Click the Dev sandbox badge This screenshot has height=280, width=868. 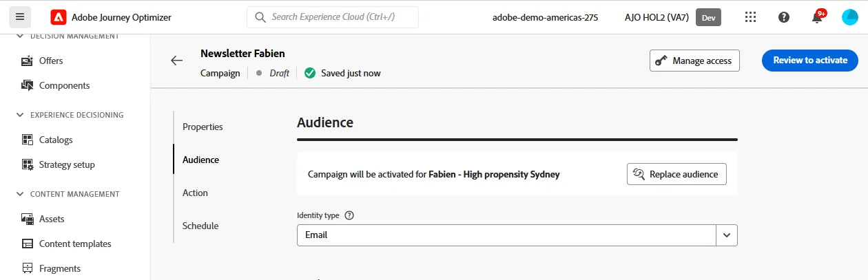(708, 17)
